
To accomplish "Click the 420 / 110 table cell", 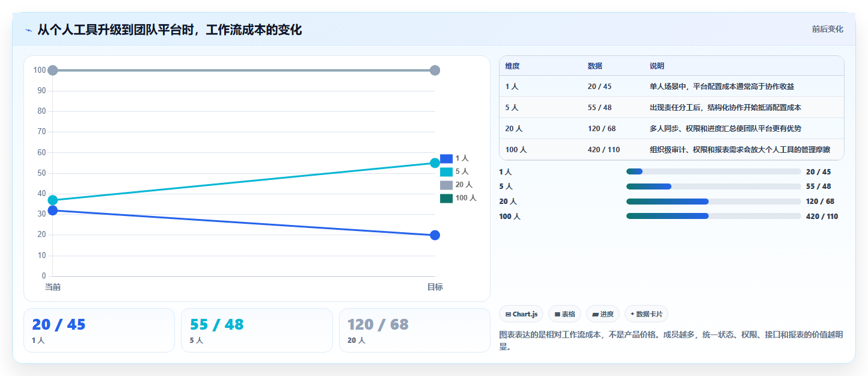I will pyautogui.click(x=604, y=150).
